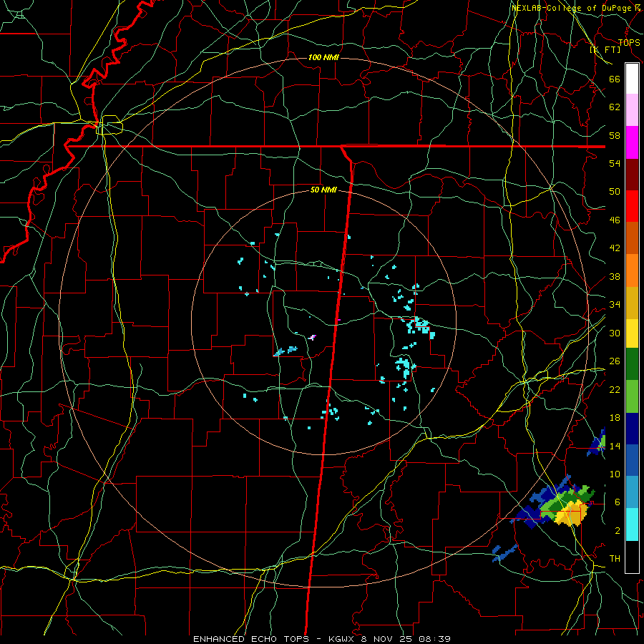The height and width of the screenshot is (644, 644).
Task: Click the dark green 30 kft swatch
Action: (632, 364)
